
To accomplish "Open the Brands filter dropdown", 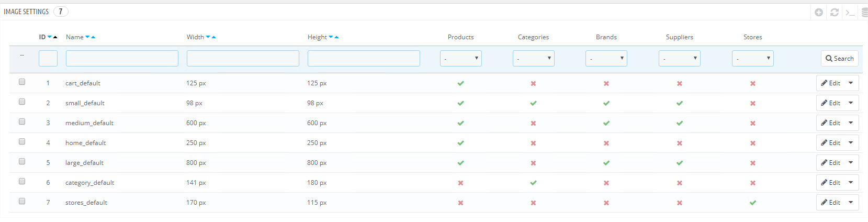I will (x=606, y=59).
